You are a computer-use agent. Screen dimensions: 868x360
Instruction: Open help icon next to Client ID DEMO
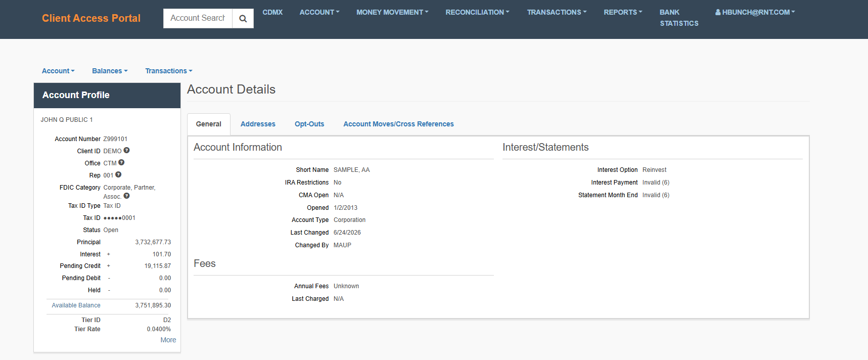[127, 150]
